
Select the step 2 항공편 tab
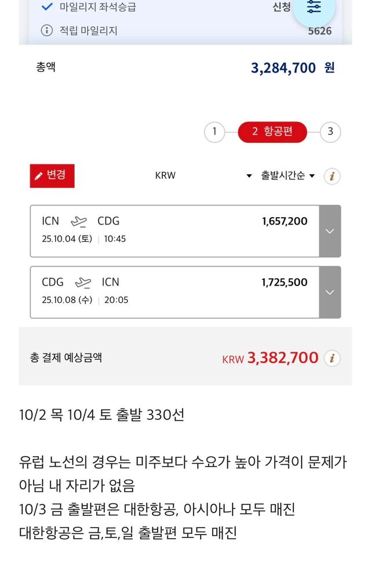tap(272, 132)
